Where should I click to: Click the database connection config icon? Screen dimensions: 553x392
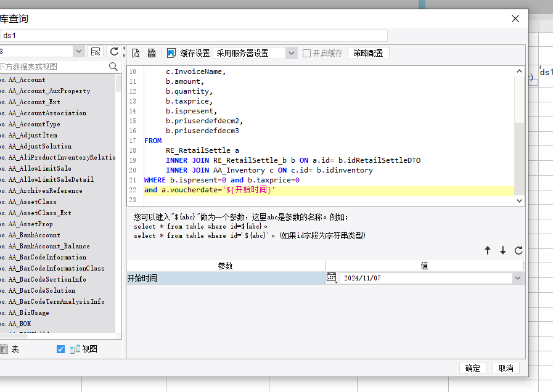point(96,52)
